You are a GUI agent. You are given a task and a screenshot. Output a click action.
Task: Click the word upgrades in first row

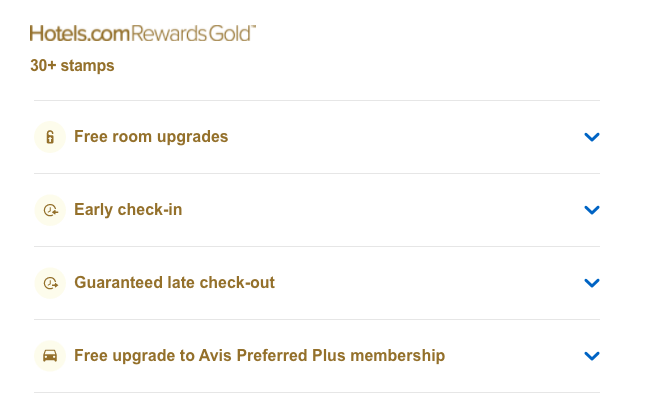click(x=194, y=137)
